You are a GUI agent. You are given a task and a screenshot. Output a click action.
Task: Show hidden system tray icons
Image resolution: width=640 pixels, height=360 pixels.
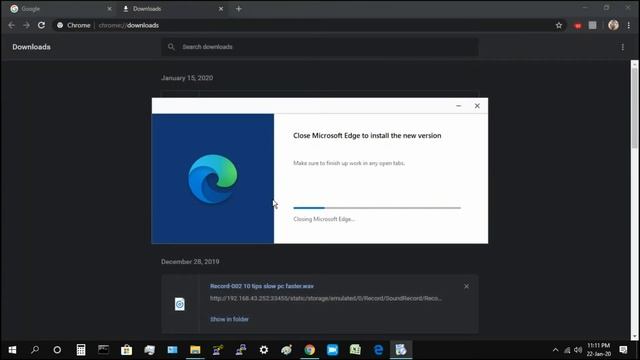556,350
